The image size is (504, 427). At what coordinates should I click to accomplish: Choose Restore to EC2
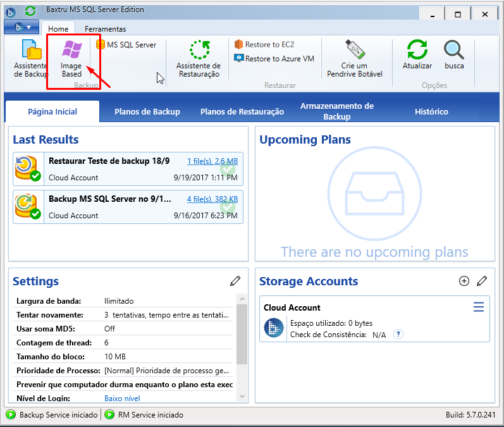point(264,44)
